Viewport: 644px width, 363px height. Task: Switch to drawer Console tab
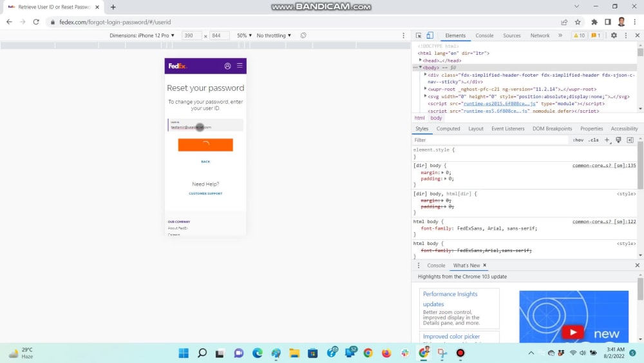tap(436, 266)
